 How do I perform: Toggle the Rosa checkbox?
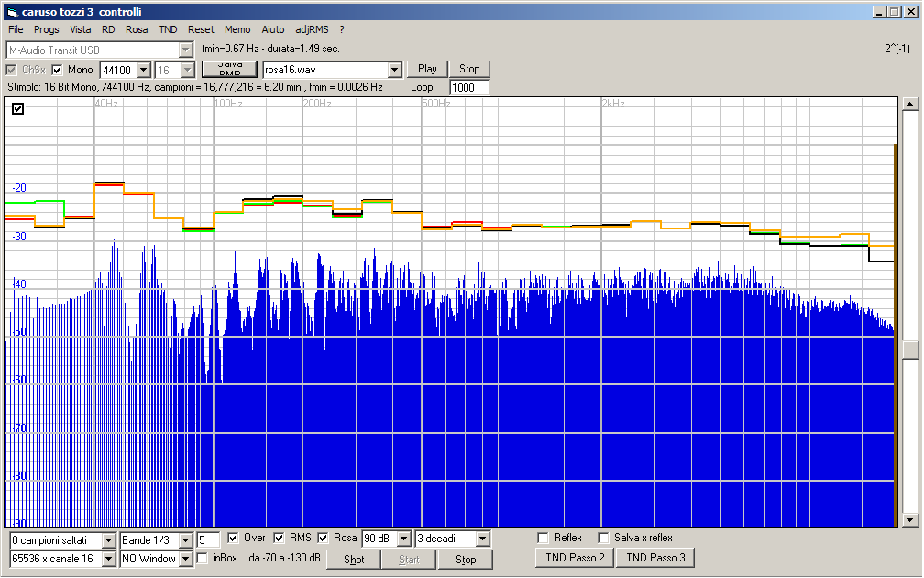[323, 538]
